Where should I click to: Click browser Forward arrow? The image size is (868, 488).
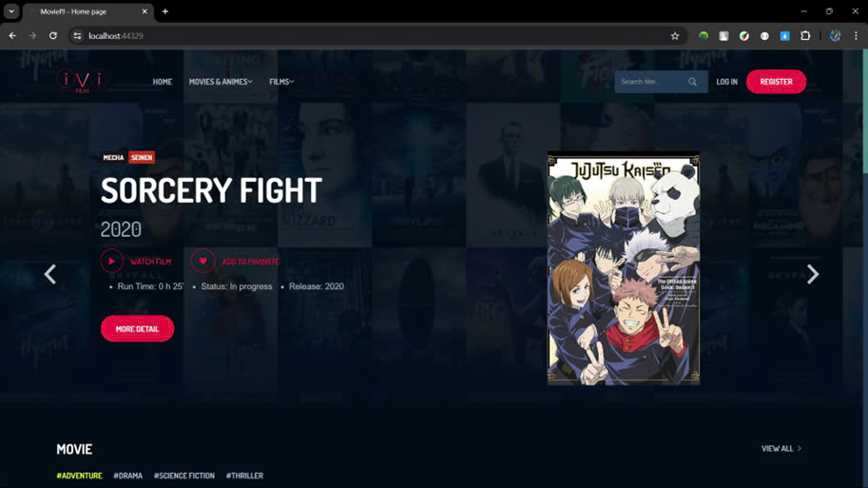(x=32, y=35)
